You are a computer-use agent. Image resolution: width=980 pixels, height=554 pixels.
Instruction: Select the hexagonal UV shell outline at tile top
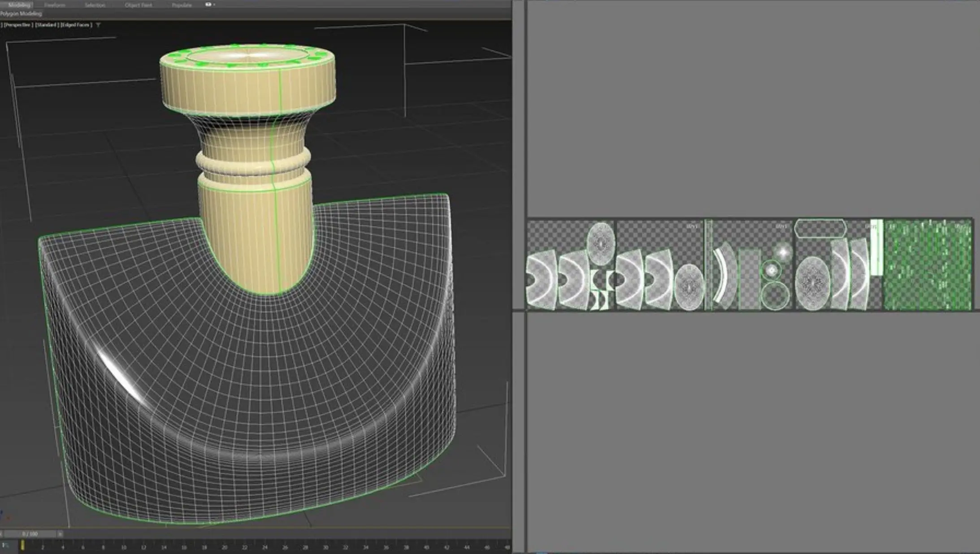click(x=820, y=228)
